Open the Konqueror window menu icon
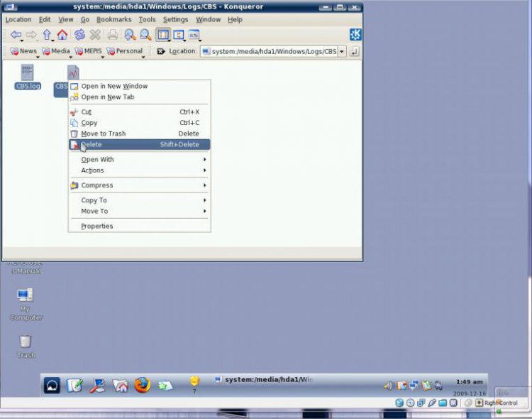The height and width of the screenshot is (419, 532). pos(11,7)
